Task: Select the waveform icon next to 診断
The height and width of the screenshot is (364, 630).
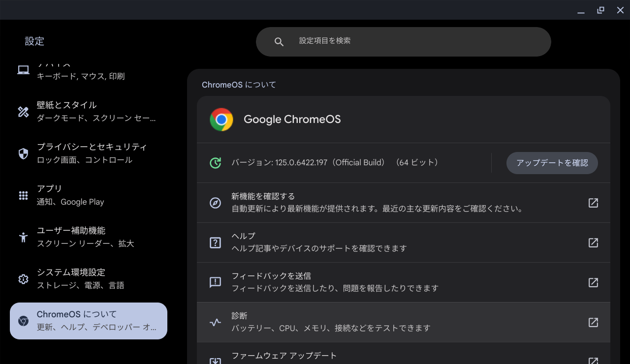Action: (x=215, y=322)
